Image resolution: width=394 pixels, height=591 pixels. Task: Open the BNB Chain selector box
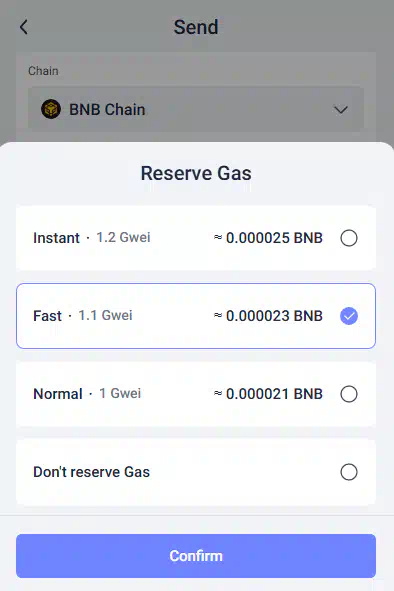(196, 109)
